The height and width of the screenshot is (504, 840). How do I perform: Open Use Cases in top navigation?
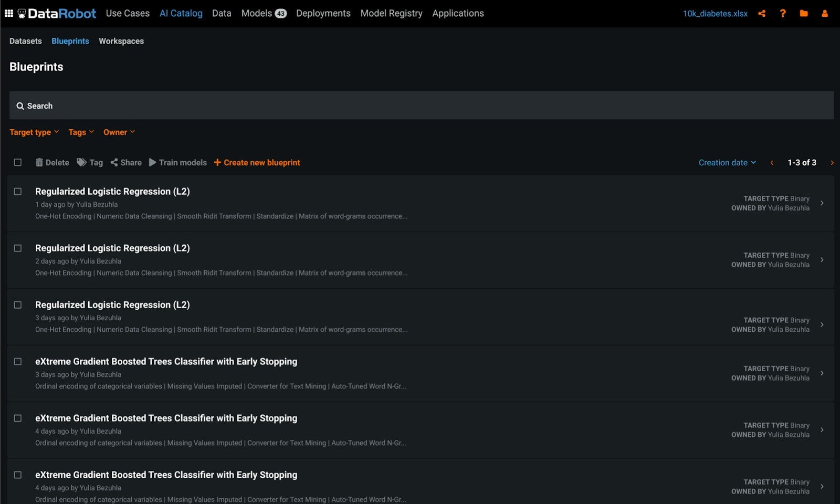click(128, 13)
